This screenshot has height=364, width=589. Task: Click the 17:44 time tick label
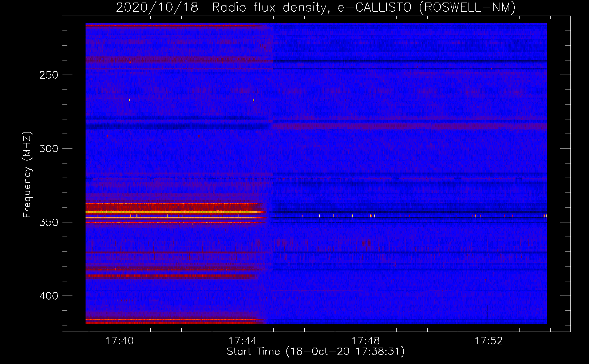click(242, 341)
